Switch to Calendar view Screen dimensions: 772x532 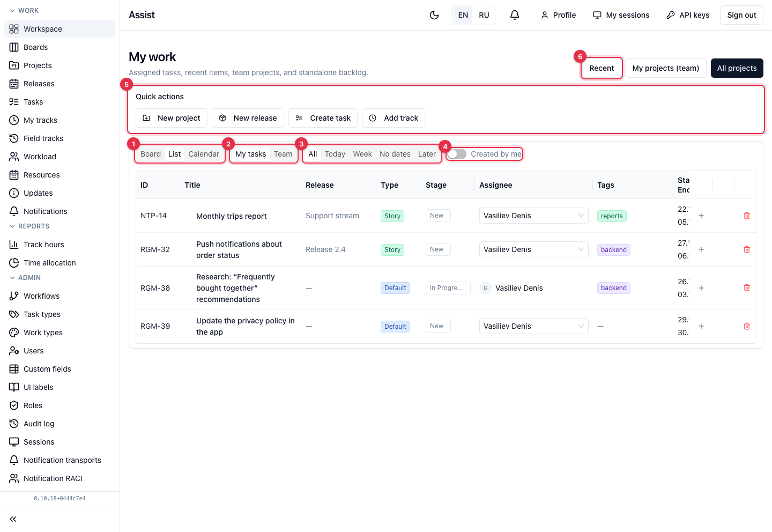(x=204, y=154)
